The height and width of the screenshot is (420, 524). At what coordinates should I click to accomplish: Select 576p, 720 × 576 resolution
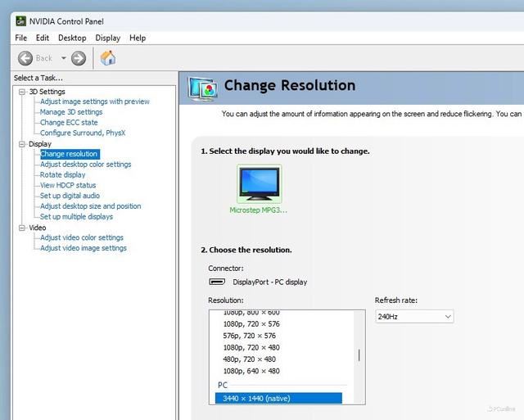tap(249, 336)
